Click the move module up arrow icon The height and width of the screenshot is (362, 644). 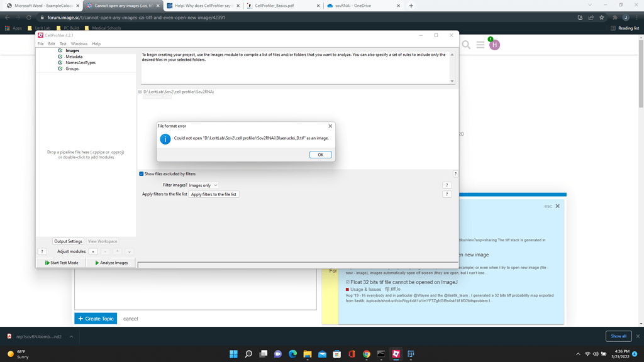(117, 251)
